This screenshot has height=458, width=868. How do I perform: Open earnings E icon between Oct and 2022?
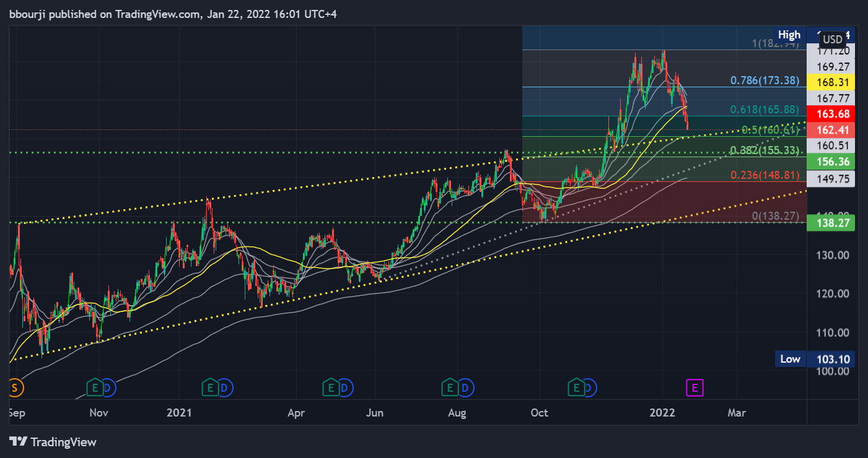[x=576, y=388]
